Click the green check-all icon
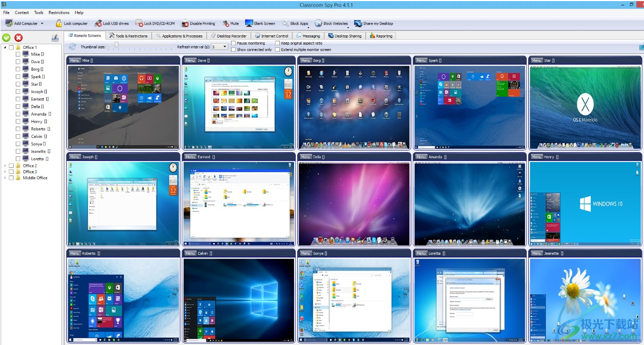The height and width of the screenshot is (345, 644). coord(6,38)
